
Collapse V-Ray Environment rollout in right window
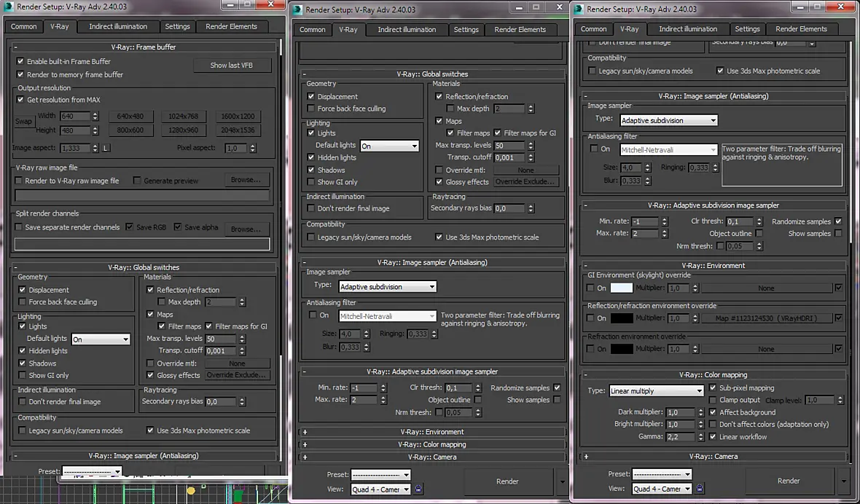tap(713, 265)
